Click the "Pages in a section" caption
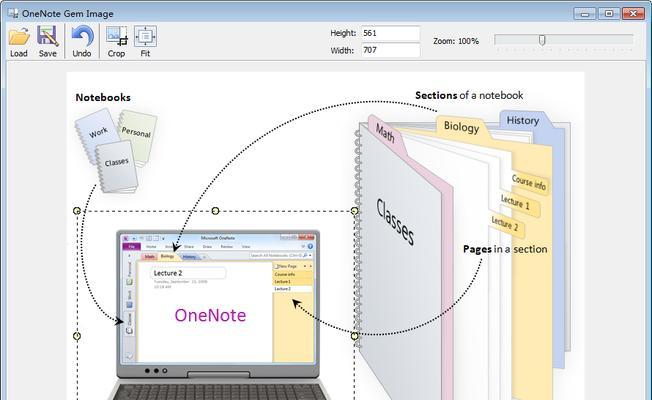The width and height of the screenshot is (652, 400). point(505,249)
